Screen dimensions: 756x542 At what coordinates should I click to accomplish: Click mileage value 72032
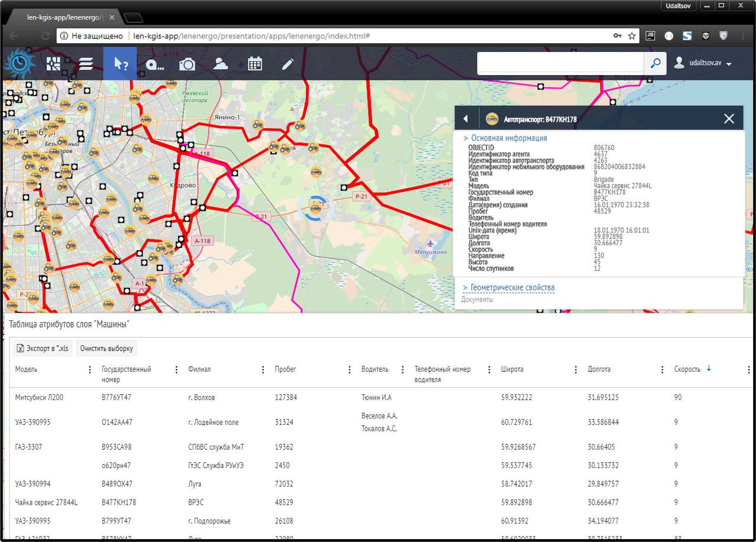[x=284, y=483]
